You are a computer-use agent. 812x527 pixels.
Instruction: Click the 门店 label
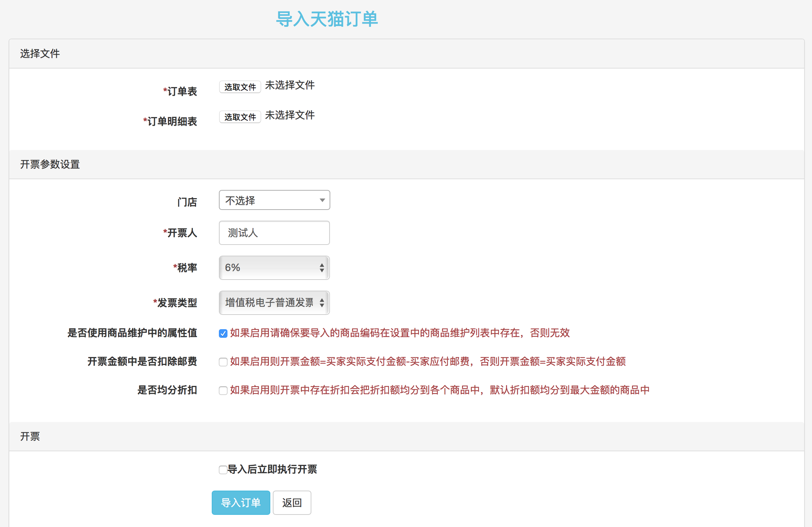pos(187,202)
